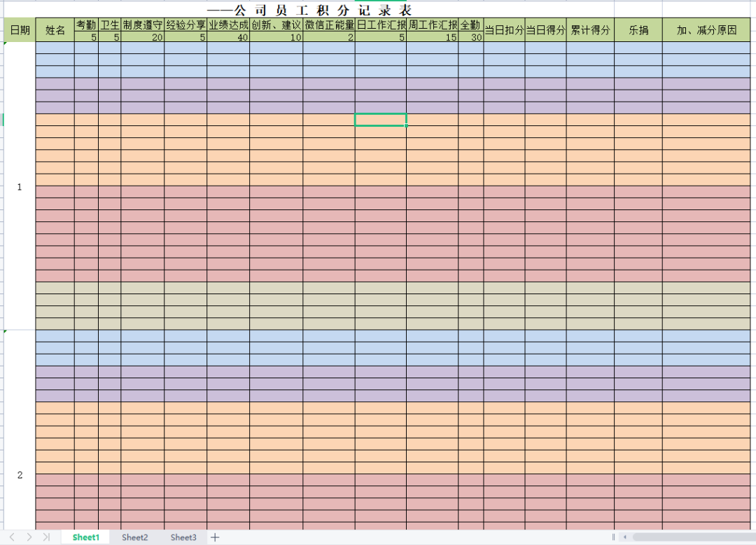
Task: Click the horizontal scrollbar thumb
Action: click(x=694, y=537)
